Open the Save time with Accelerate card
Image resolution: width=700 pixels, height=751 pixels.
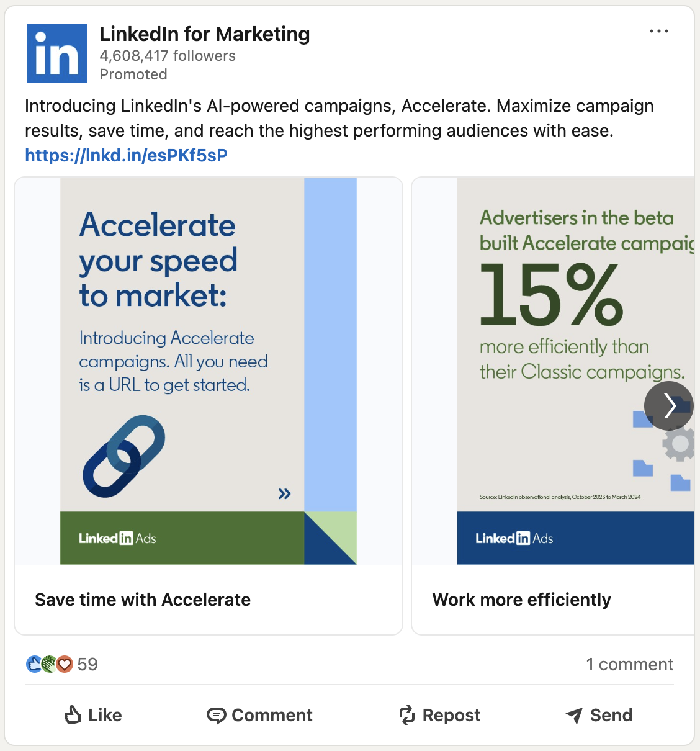(x=143, y=600)
